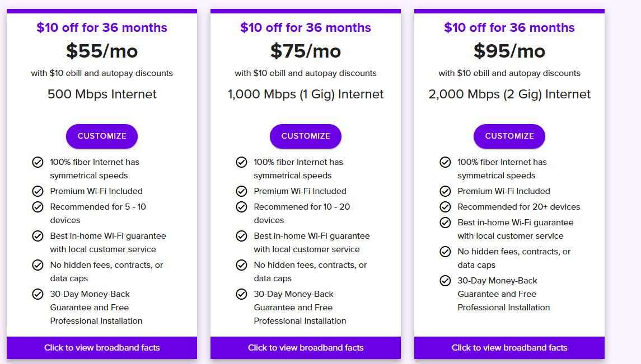Screen dimensions: 641x364
Task: Click Wi-Fi guarantee checkmark in $75 plan
Action: [x=242, y=236]
